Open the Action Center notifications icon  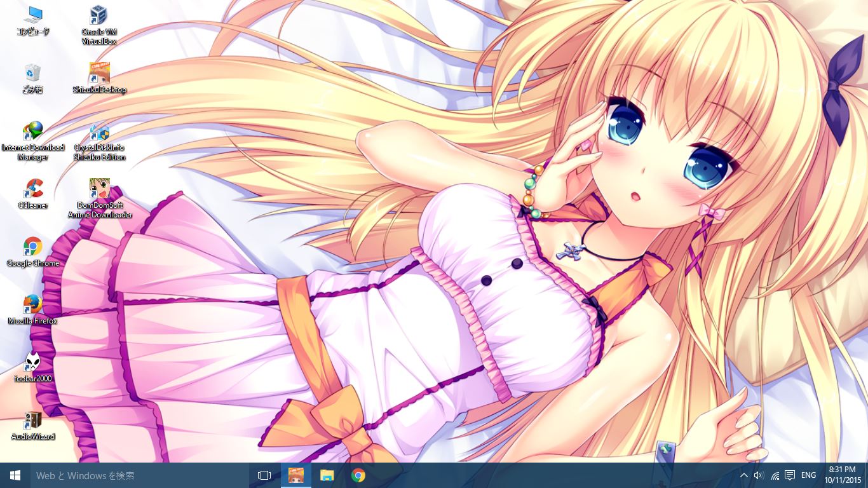(790, 475)
